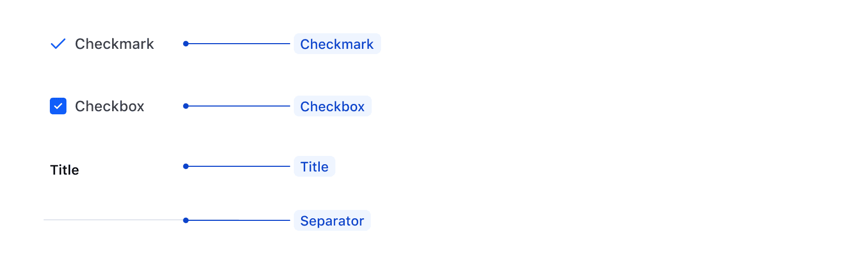The image size is (868, 264).
Task: Click the blue Separator annotation badge
Action: (x=332, y=221)
